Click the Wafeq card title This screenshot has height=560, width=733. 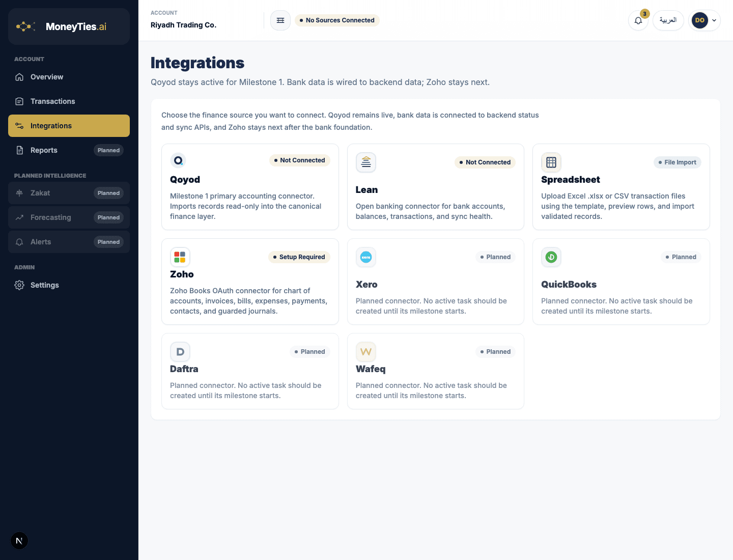coord(371,369)
